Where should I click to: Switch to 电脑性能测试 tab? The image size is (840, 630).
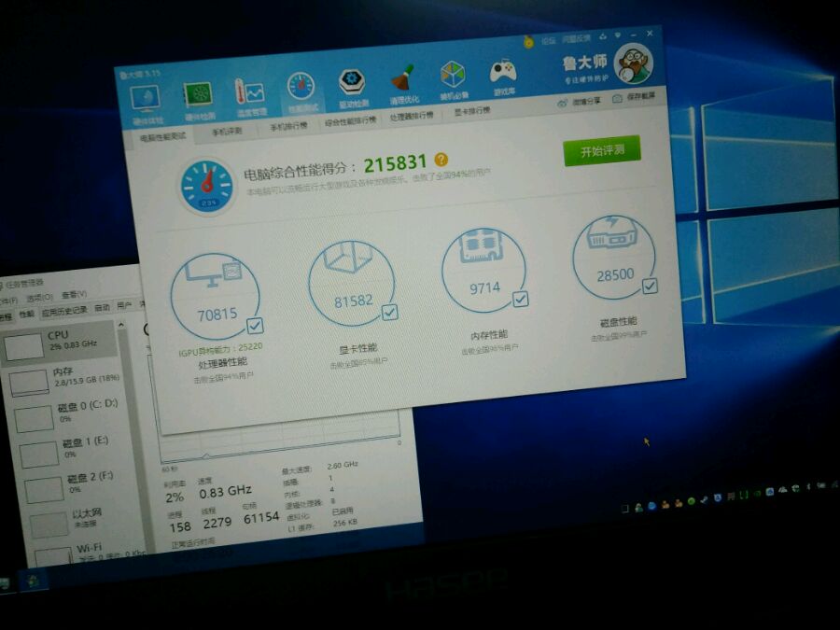162,137
